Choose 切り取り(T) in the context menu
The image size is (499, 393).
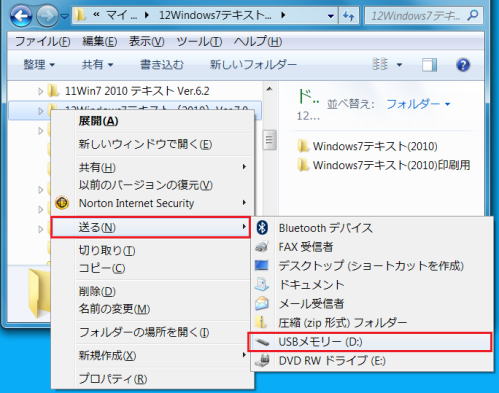click(152, 250)
